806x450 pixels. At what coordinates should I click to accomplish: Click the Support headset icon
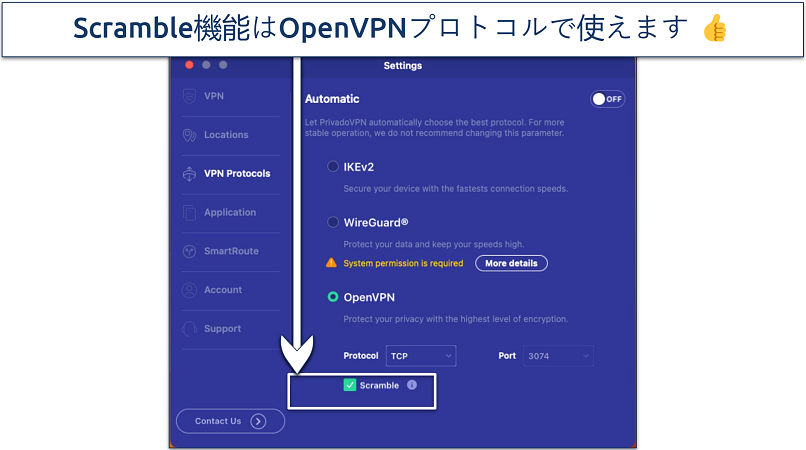pyautogui.click(x=189, y=329)
